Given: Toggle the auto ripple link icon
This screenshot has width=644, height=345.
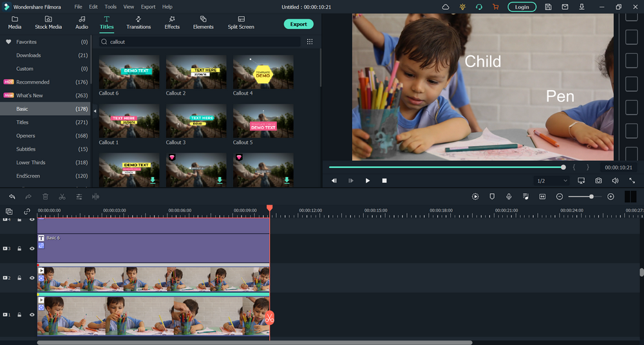Looking at the screenshot, I should (27, 212).
